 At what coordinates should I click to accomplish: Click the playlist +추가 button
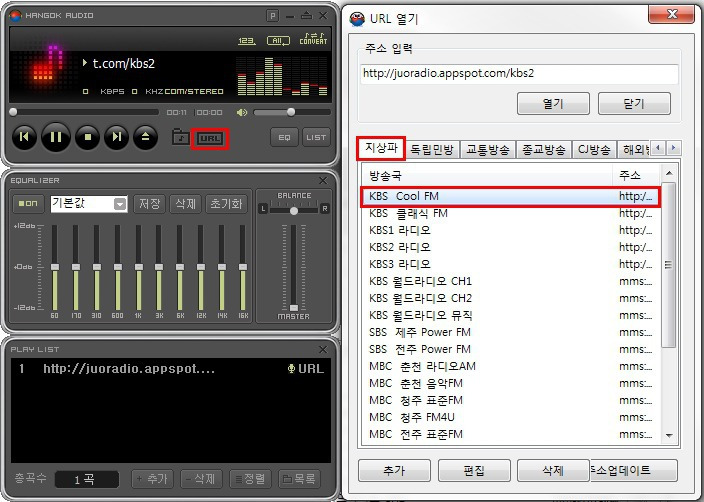152,479
